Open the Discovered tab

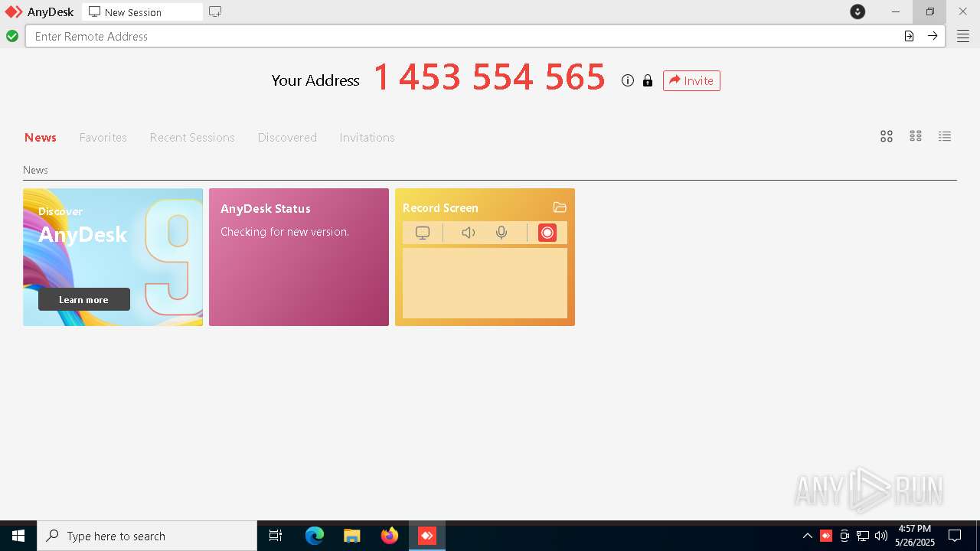tap(287, 138)
